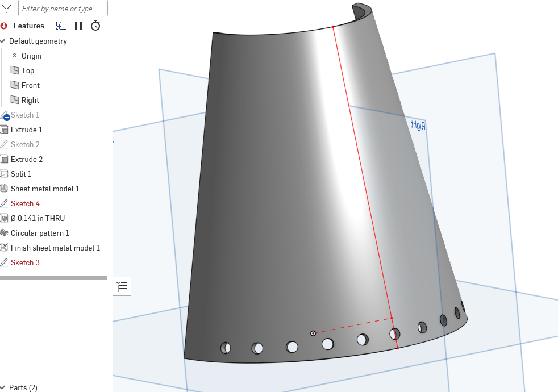This screenshot has height=392, width=558.
Task: Pause feature regeneration with the pause icon
Action: (78, 26)
